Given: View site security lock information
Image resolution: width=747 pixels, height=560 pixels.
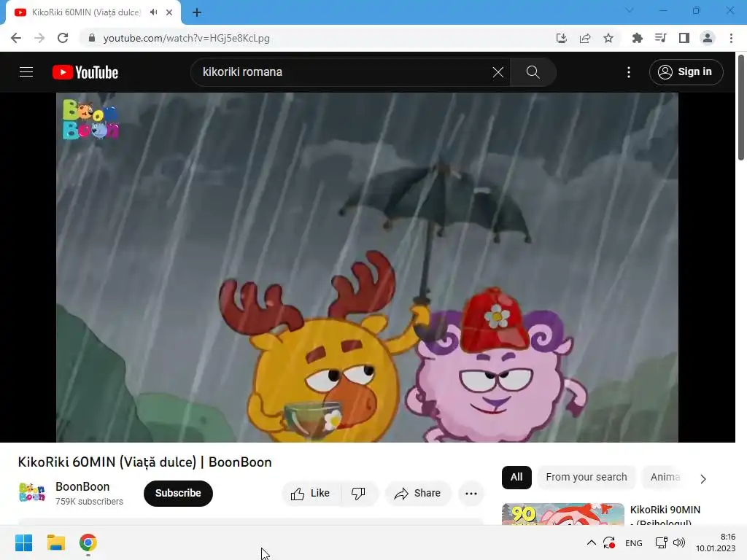Looking at the screenshot, I should [92, 38].
